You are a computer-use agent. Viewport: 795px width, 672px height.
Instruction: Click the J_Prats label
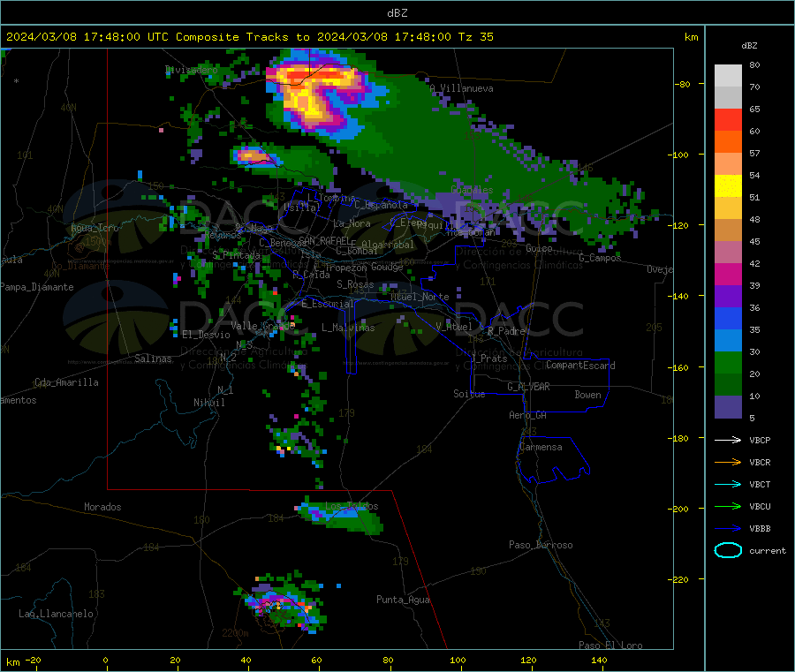tap(488, 359)
